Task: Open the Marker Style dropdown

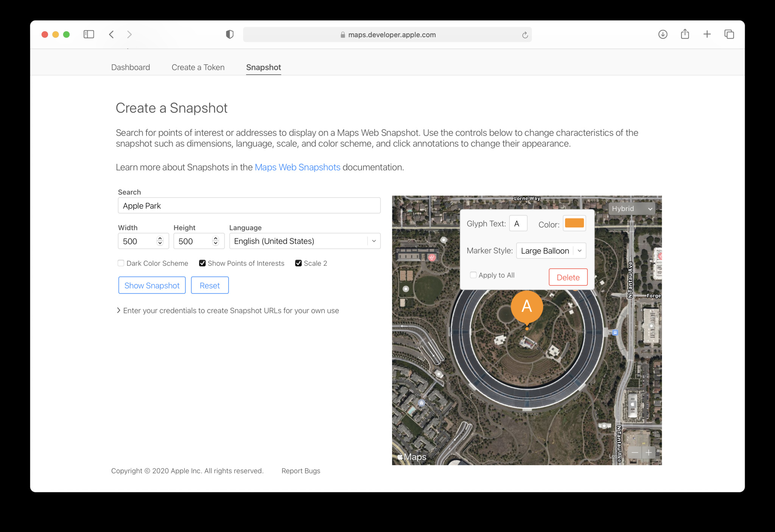Action: tap(551, 251)
